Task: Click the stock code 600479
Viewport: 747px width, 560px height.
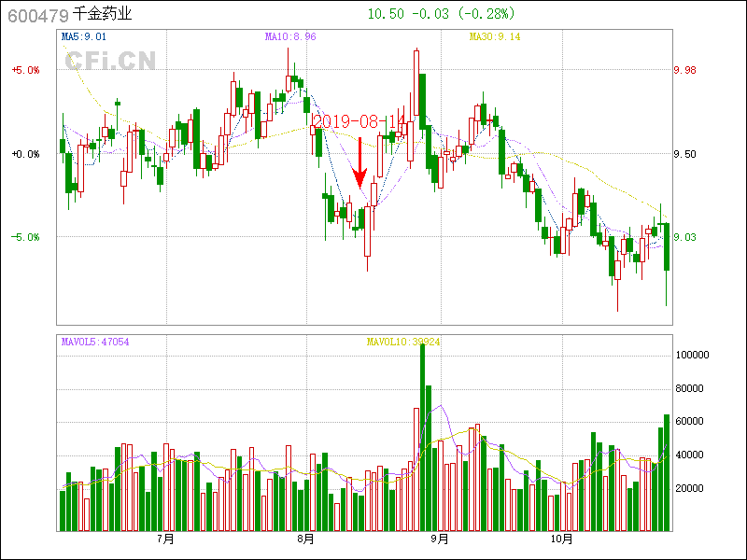Action: coord(38,15)
